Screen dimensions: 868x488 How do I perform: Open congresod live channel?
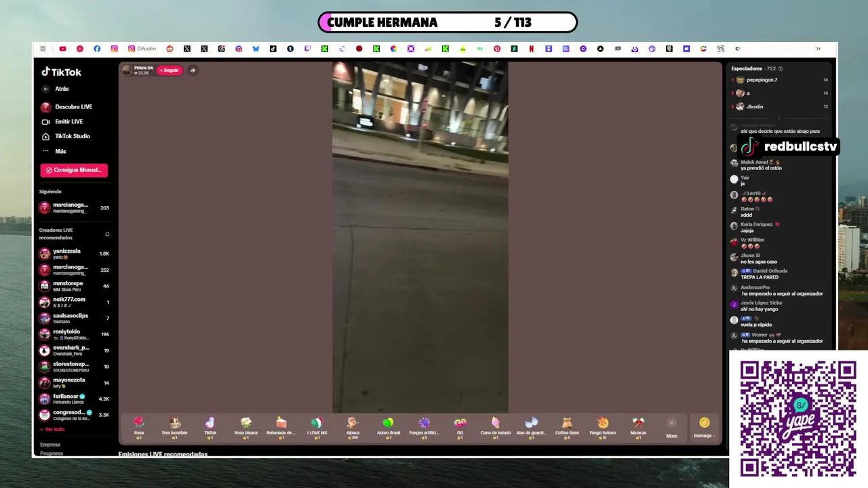pos(75,415)
